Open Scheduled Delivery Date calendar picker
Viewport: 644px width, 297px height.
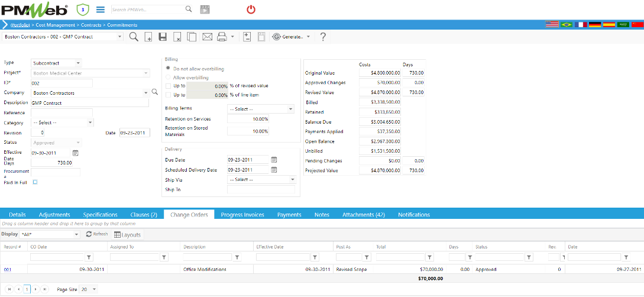coord(274,170)
